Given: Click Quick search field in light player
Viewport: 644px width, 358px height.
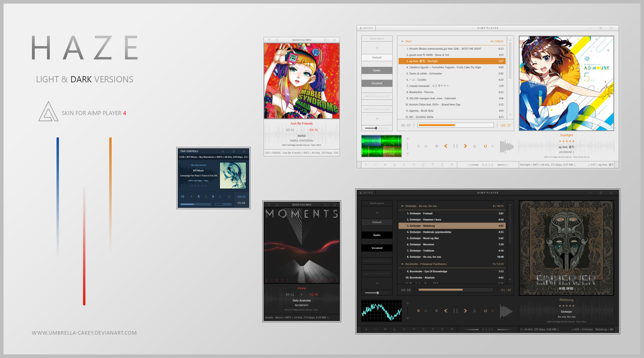Looking at the screenshot, I should (x=377, y=38).
